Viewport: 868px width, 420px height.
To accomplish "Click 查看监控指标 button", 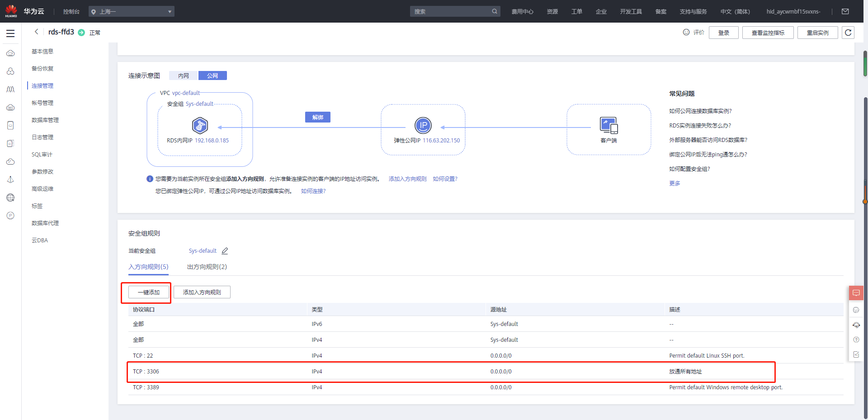I will (768, 33).
